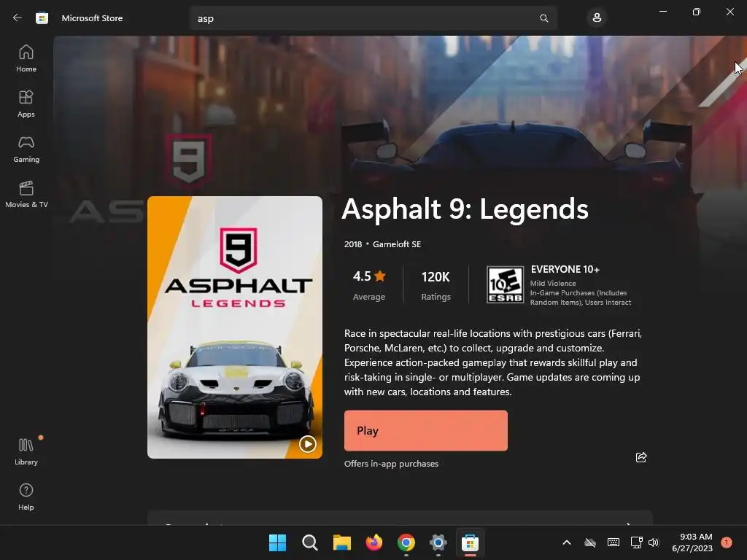Click the cloud sync tray icon

point(589,542)
